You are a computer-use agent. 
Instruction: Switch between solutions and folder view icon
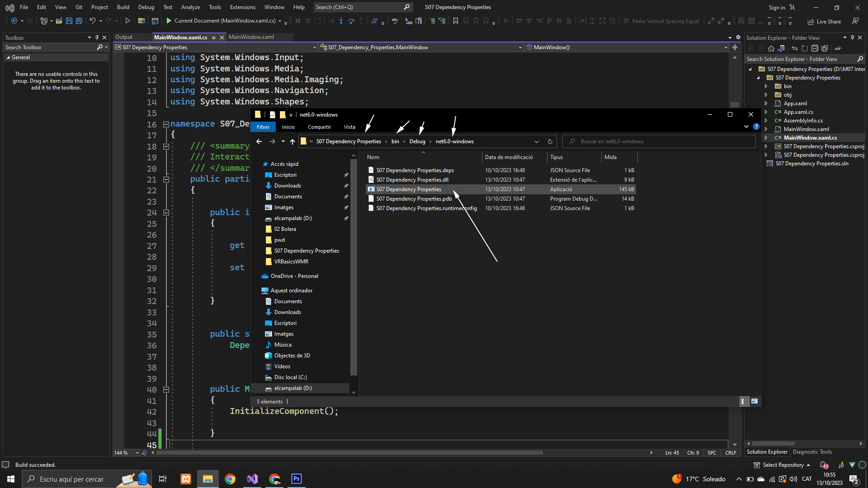tap(781, 48)
